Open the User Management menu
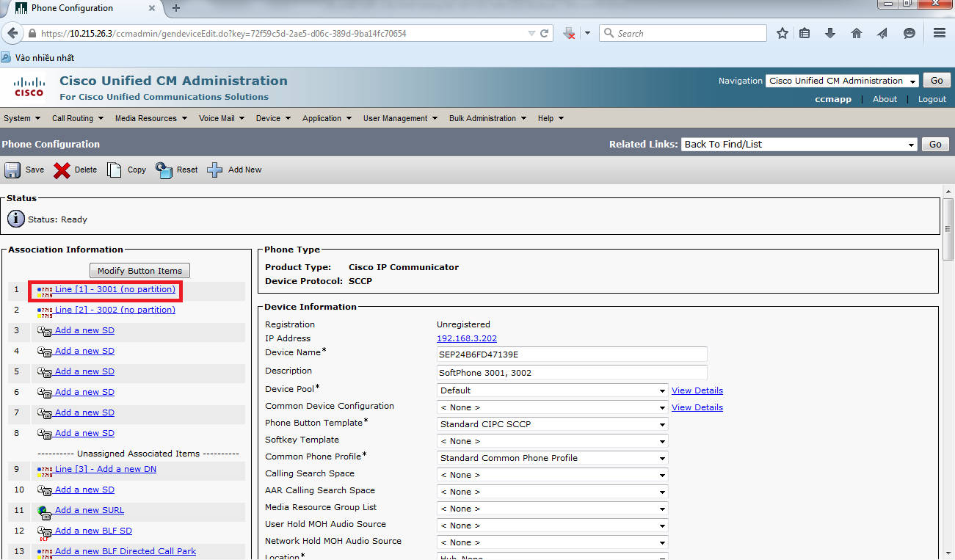 point(400,118)
